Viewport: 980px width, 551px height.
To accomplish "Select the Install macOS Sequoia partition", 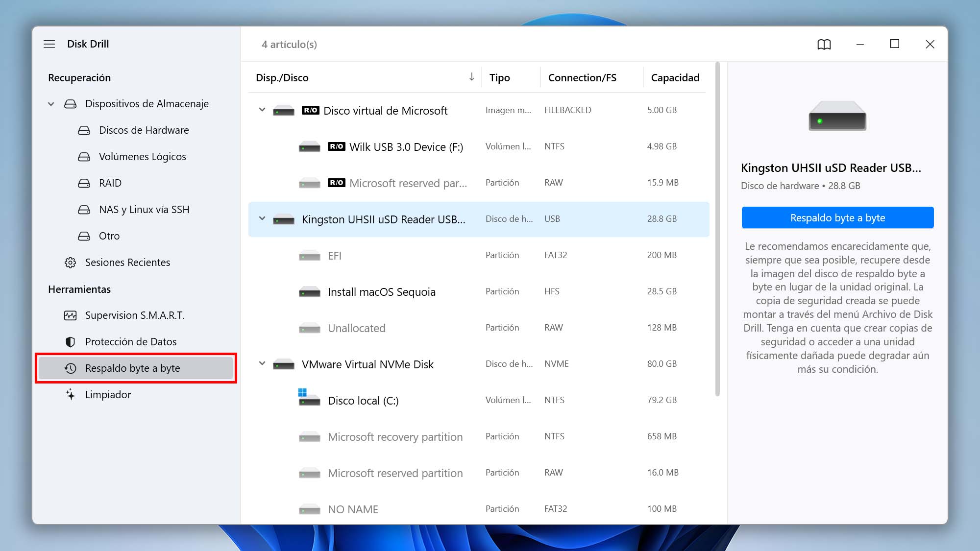I will point(479,292).
